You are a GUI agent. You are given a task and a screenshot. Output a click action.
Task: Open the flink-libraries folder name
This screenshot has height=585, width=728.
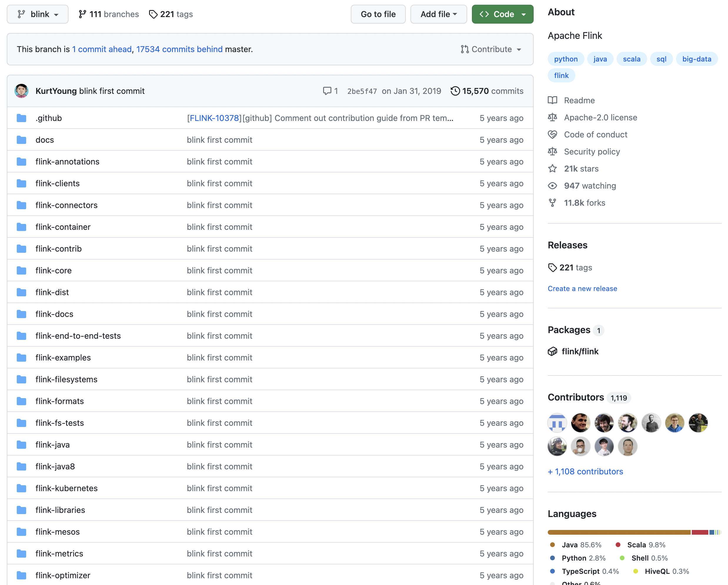coord(60,510)
